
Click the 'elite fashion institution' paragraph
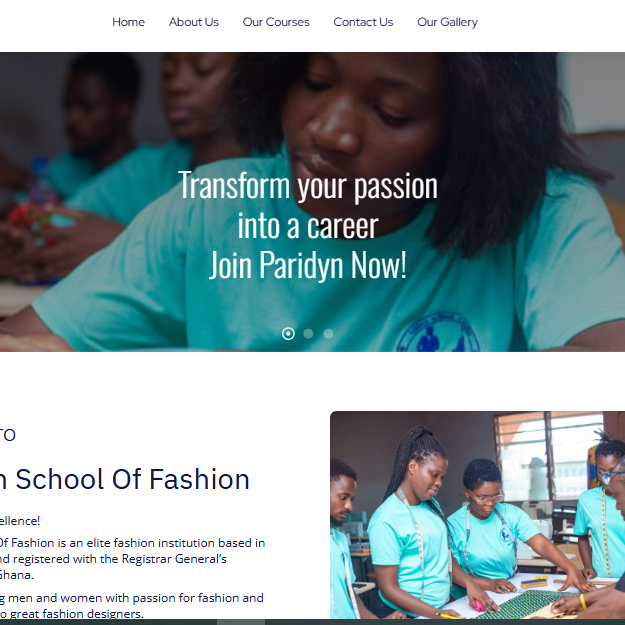[x=132, y=559]
